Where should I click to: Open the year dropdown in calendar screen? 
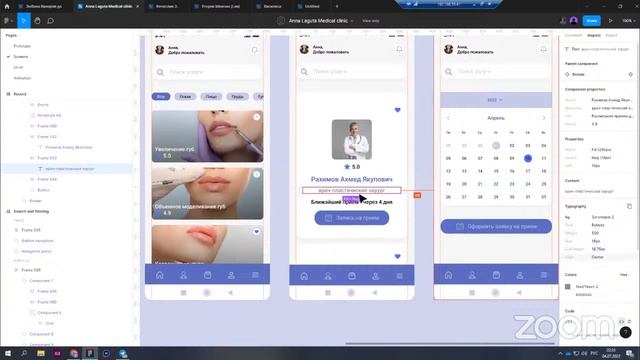(x=495, y=100)
